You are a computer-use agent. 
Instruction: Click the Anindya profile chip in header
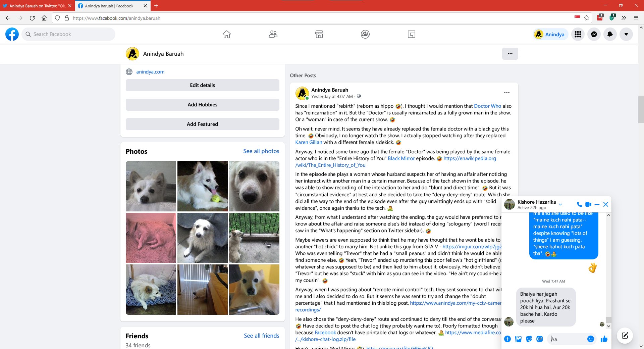(x=550, y=34)
